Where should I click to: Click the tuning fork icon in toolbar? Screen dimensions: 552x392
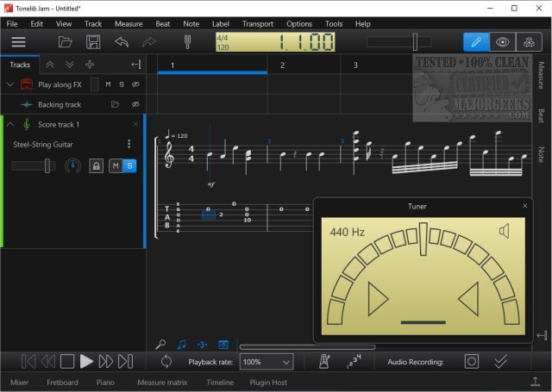188,41
